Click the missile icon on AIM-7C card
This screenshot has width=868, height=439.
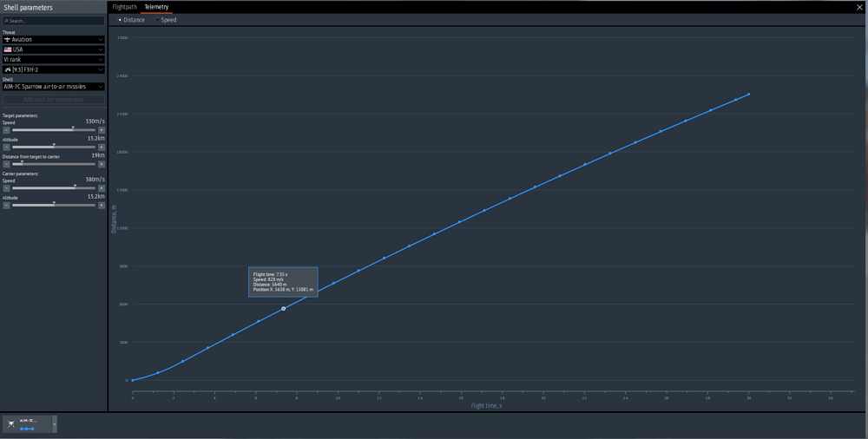click(11, 424)
